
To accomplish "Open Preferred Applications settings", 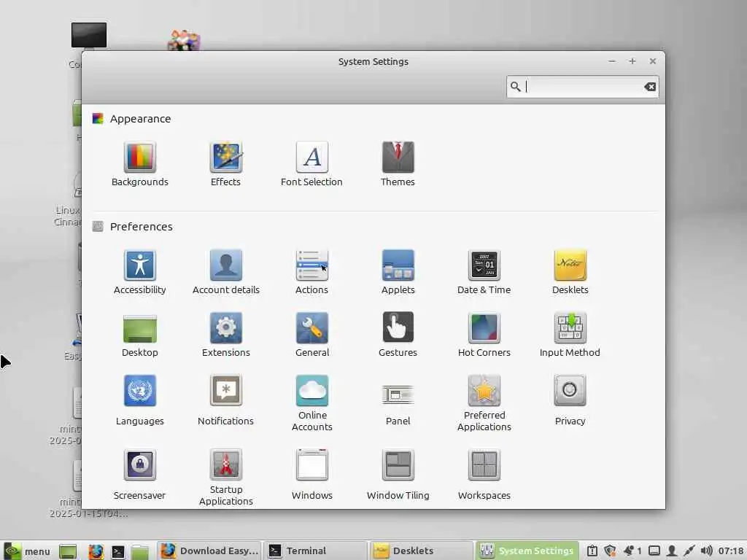I will click(484, 403).
